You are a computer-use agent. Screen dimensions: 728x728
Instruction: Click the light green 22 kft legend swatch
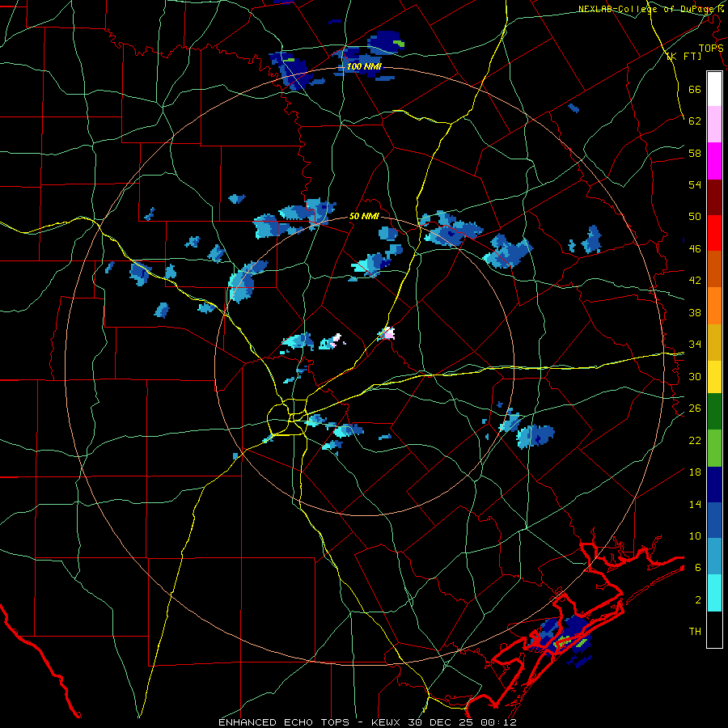(x=714, y=448)
